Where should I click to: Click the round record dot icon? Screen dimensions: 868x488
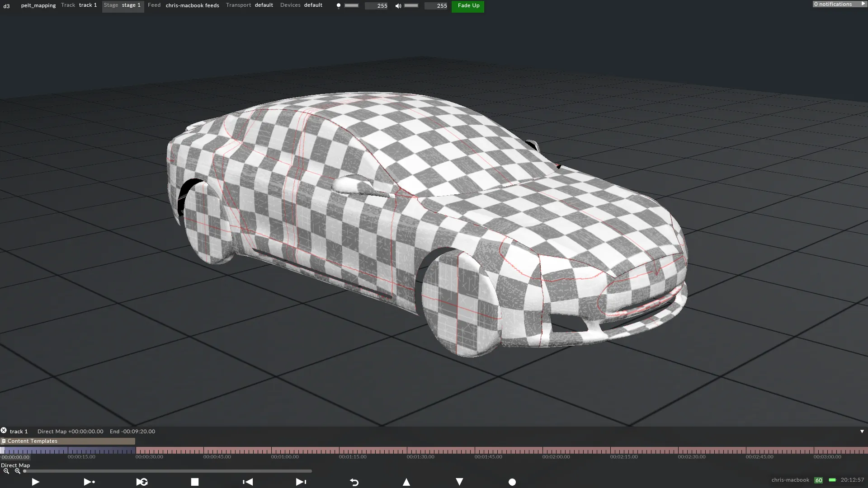coord(512,482)
